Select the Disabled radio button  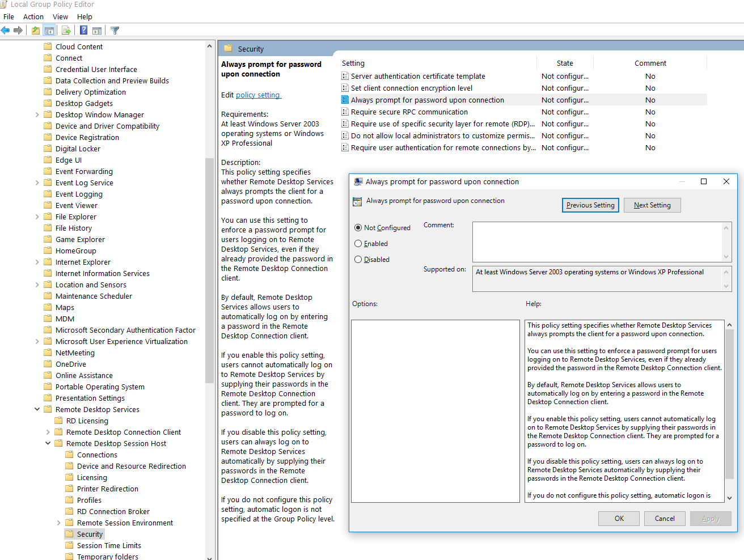(x=358, y=260)
